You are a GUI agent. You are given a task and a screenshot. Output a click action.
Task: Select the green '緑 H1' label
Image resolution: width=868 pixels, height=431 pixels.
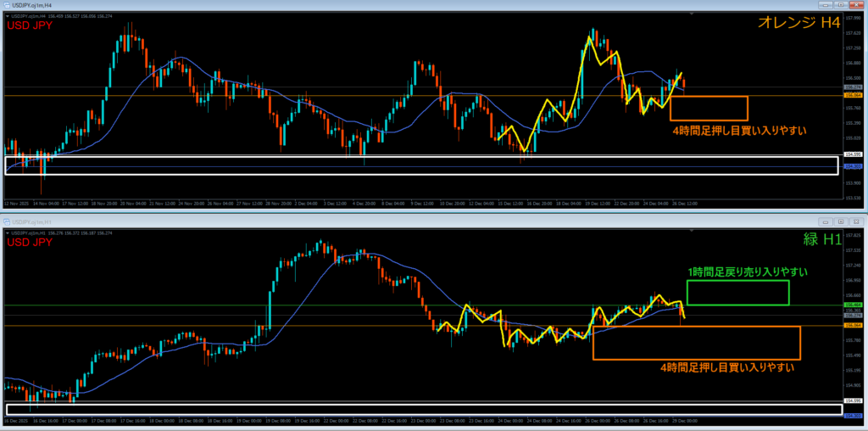tap(819, 241)
